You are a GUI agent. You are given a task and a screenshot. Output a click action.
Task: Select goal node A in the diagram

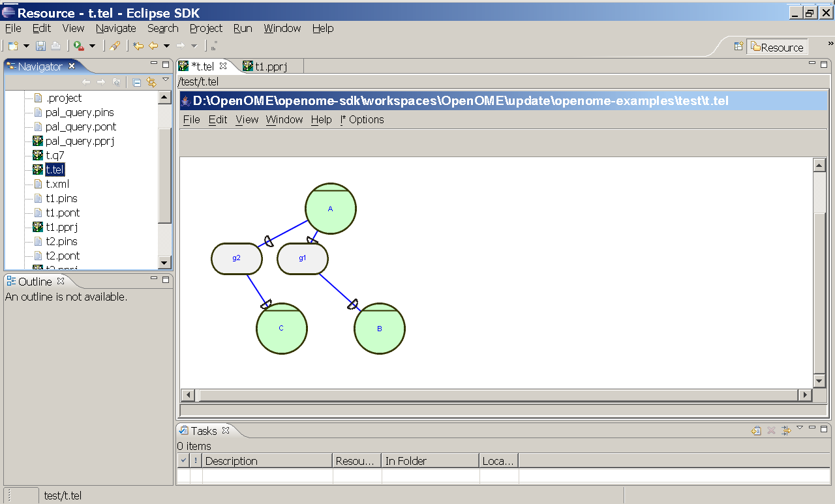pos(331,208)
